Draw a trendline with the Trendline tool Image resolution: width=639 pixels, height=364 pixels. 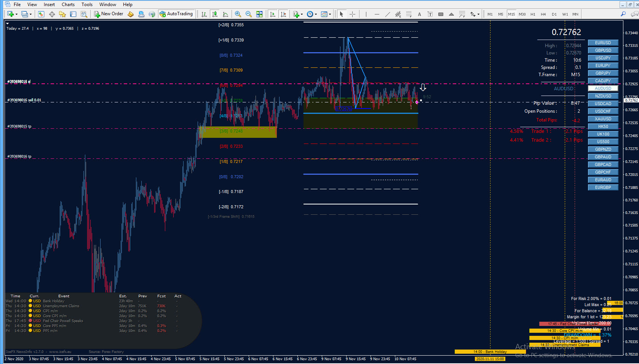click(387, 14)
